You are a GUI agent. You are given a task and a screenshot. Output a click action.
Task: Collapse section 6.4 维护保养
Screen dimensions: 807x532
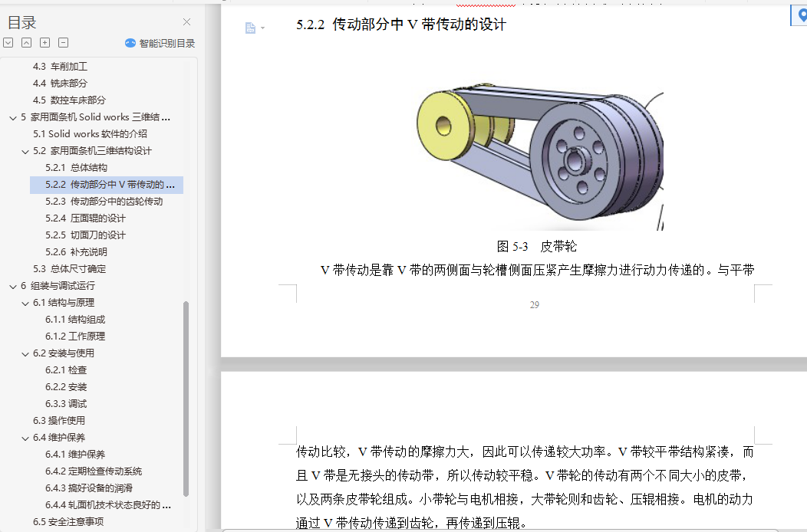pos(25,438)
